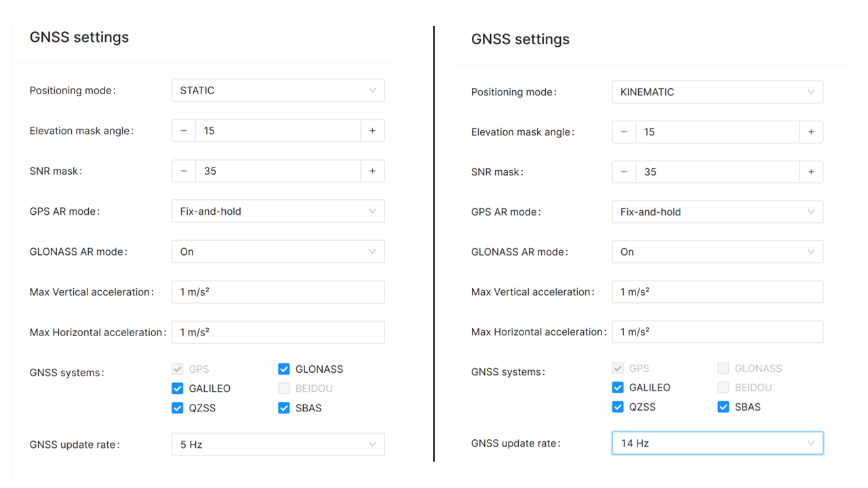The height and width of the screenshot is (488, 868).
Task: Increase elevation mask angle in KINEMATIC panel
Action: point(811,132)
